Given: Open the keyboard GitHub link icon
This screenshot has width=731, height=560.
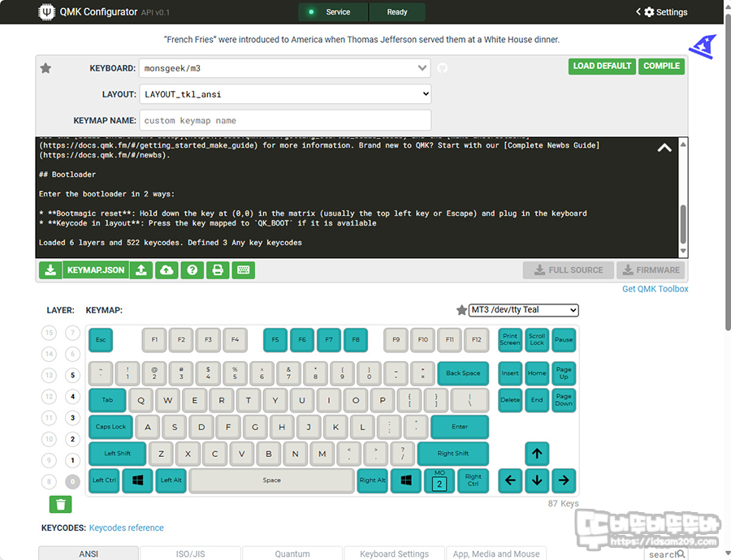Looking at the screenshot, I should click(443, 68).
